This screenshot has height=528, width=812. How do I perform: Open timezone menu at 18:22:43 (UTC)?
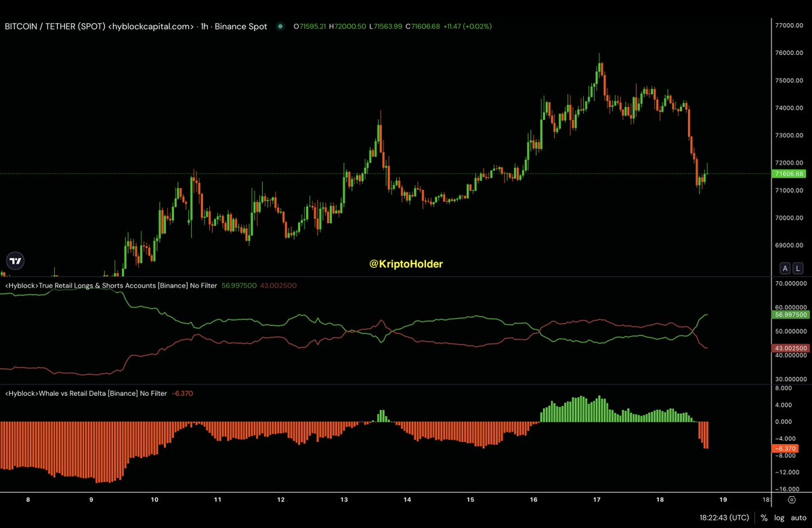point(724,518)
